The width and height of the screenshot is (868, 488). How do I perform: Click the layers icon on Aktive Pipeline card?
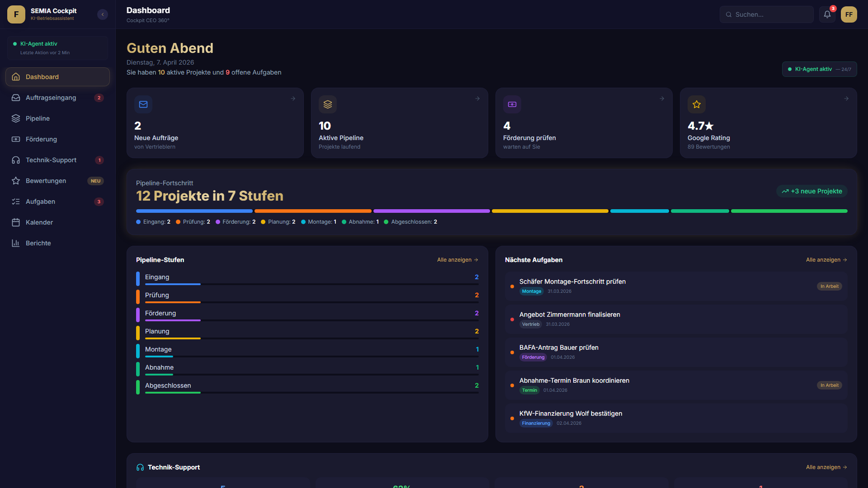(x=328, y=104)
